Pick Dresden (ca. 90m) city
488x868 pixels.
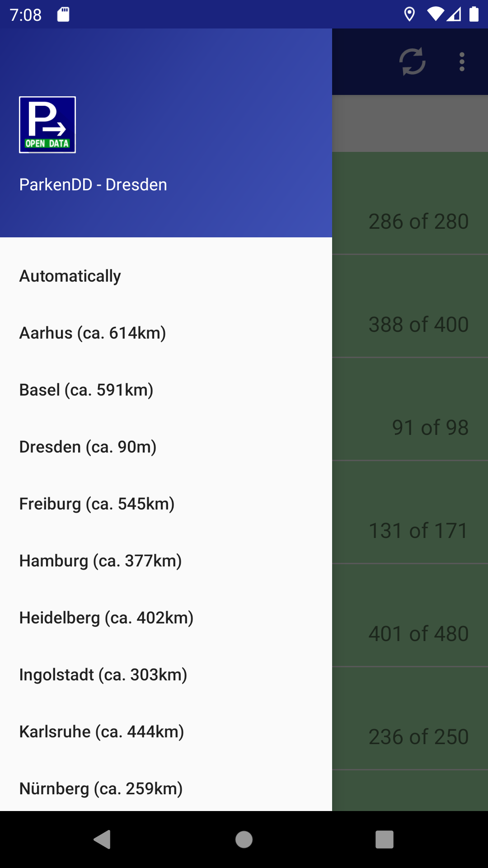[88, 447]
